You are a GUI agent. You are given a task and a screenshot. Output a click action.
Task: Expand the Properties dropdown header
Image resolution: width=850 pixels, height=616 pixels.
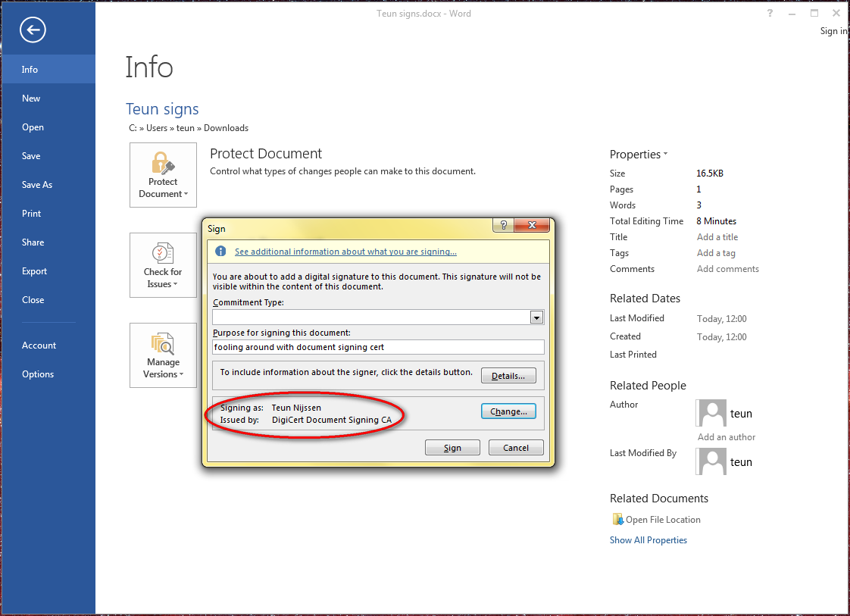click(639, 155)
